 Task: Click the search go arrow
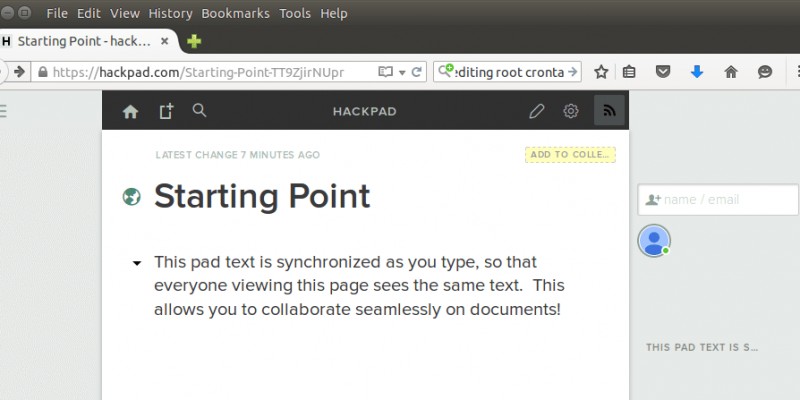(x=572, y=72)
